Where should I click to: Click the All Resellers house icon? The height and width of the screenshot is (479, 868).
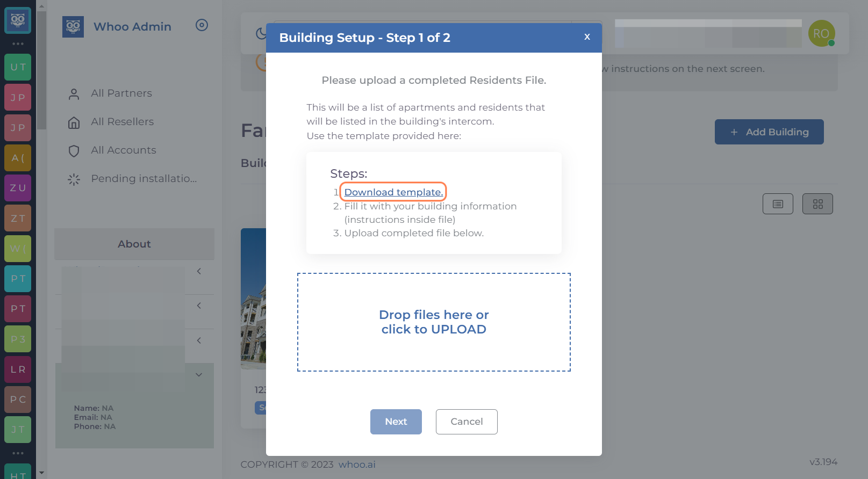pos(74,122)
